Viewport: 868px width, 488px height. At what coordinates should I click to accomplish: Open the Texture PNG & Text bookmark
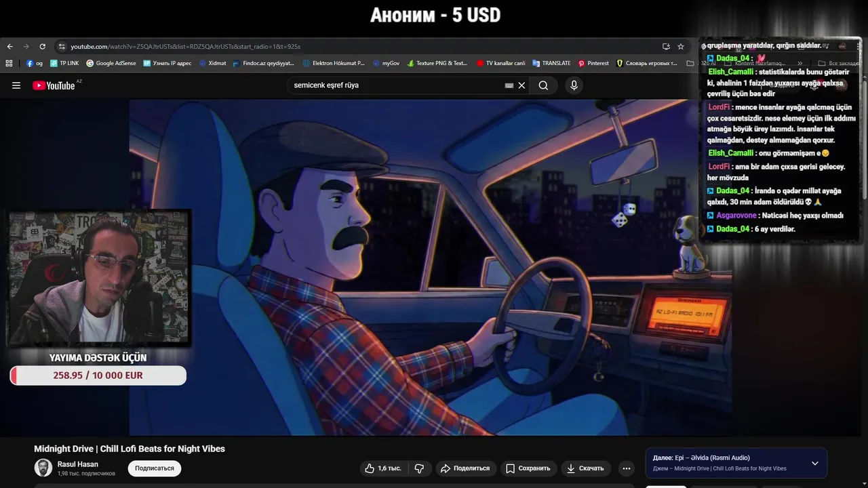(437, 63)
